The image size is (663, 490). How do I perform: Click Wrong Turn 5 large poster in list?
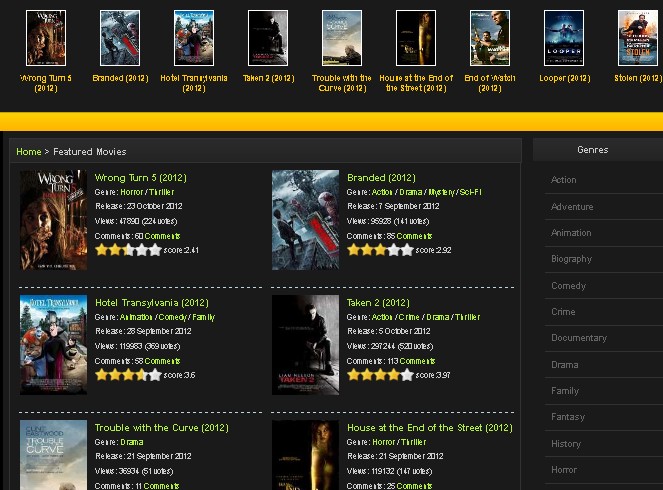(53, 220)
